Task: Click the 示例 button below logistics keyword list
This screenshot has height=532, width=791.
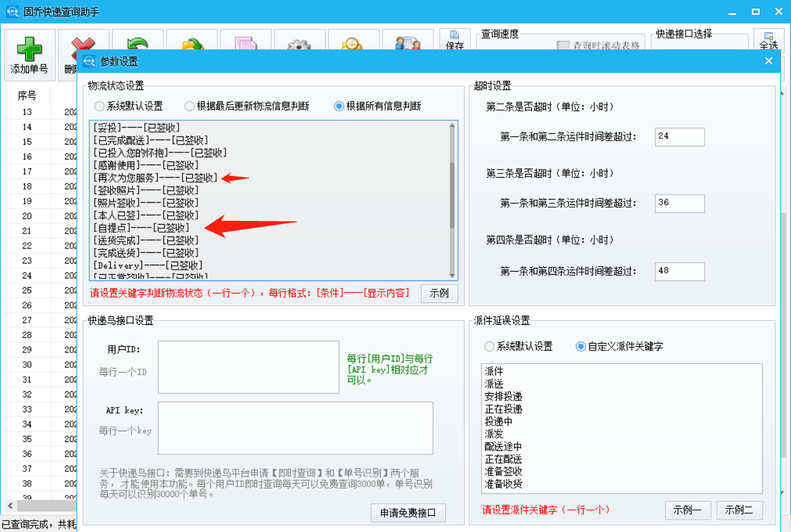Action: [x=439, y=294]
